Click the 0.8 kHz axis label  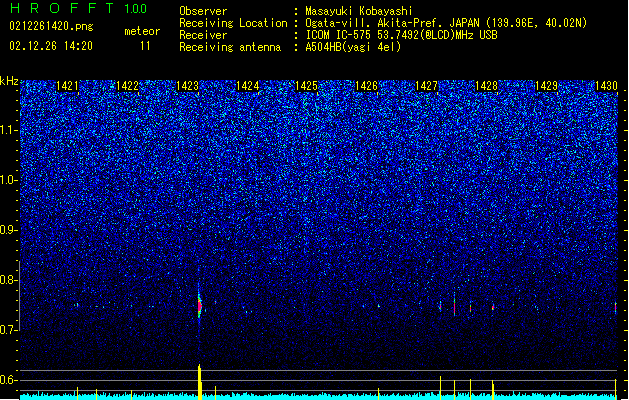click(x=8, y=280)
